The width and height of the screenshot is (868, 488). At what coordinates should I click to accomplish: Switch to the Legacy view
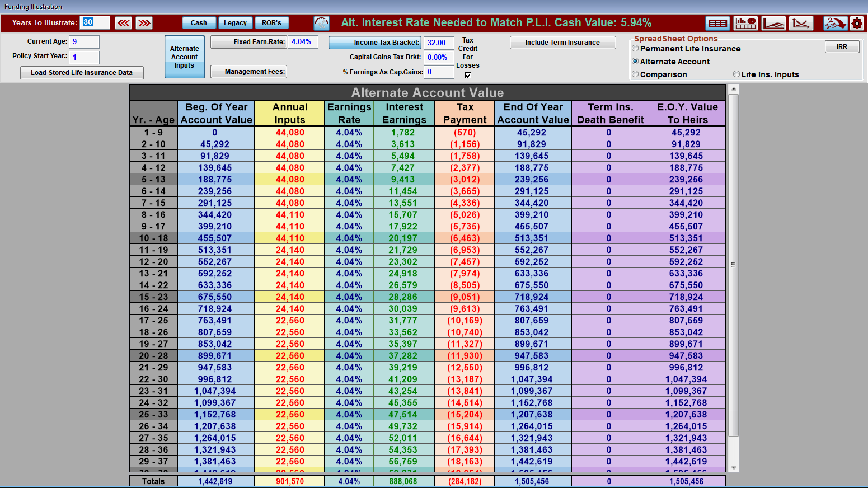point(235,23)
